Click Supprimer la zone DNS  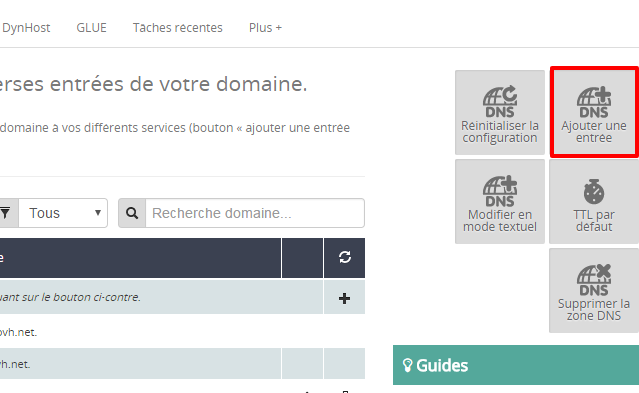pyautogui.click(x=594, y=291)
